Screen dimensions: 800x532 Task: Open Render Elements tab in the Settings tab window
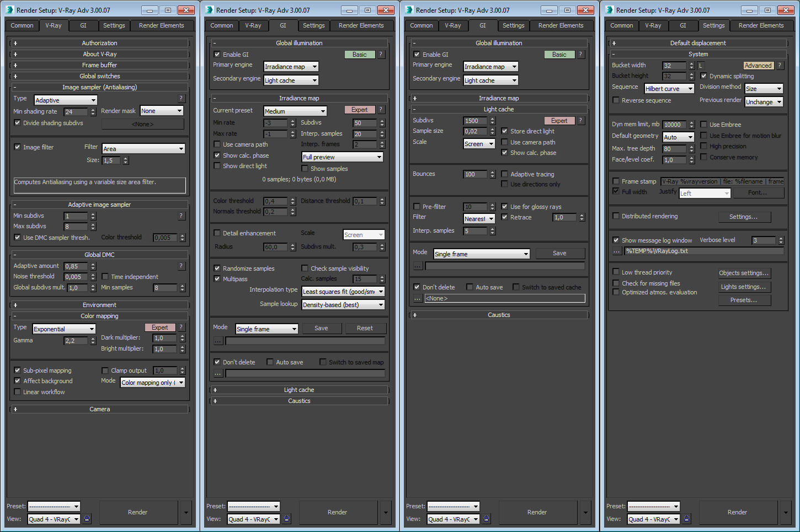pyautogui.click(x=761, y=25)
